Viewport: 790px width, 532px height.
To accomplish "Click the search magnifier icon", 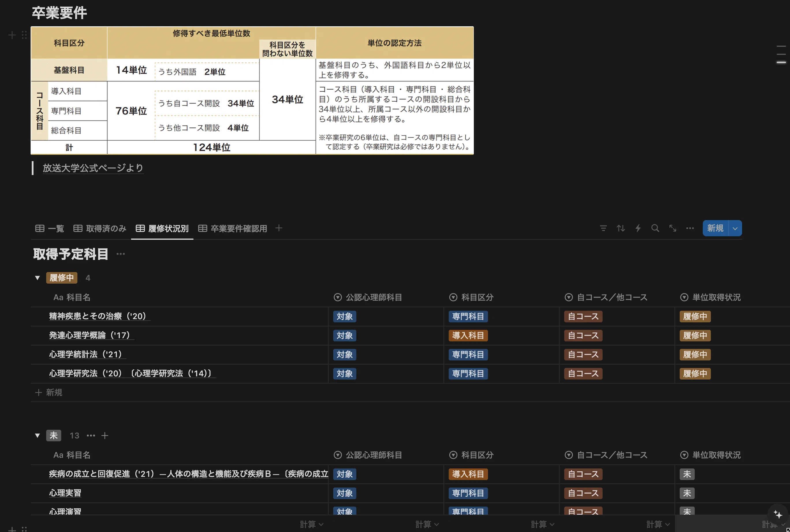I will click(655, 228).
